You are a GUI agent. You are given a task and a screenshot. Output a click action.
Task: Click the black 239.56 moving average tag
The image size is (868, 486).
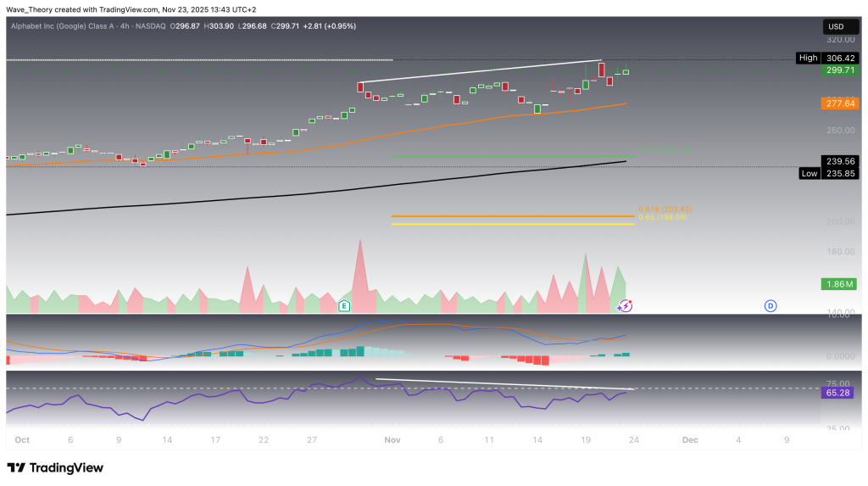click(839, 160)
